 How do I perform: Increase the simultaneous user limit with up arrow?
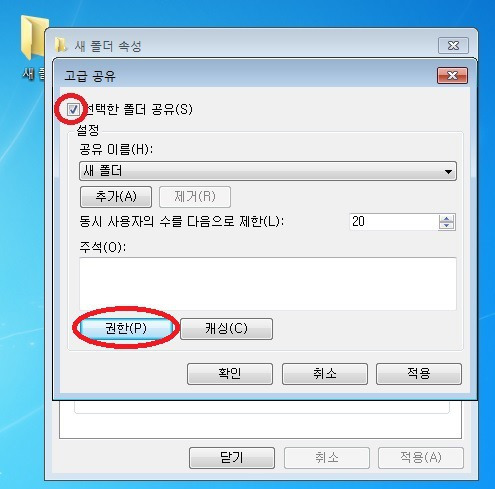pyautogui.click(x=447, y=218)
